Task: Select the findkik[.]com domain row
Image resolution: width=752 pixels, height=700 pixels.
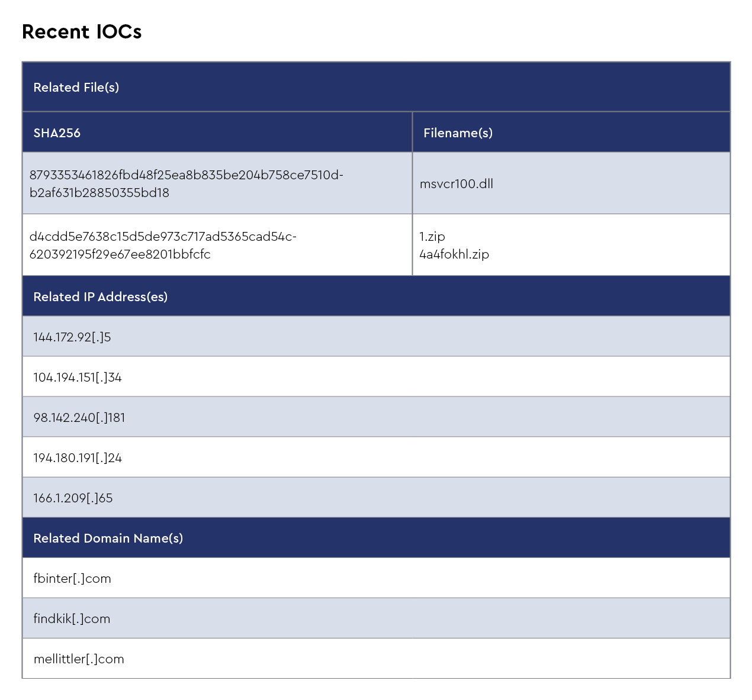Action: pos(72,619)
